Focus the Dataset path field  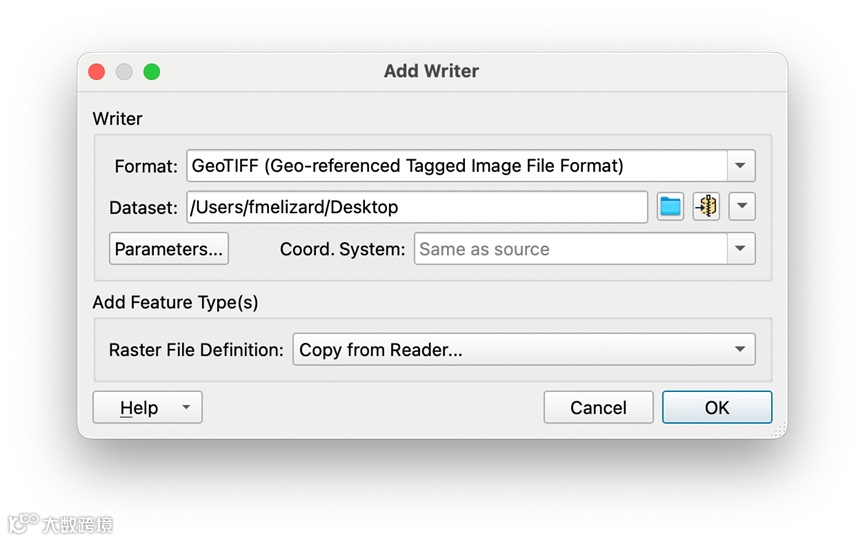[x=416, y=207]
